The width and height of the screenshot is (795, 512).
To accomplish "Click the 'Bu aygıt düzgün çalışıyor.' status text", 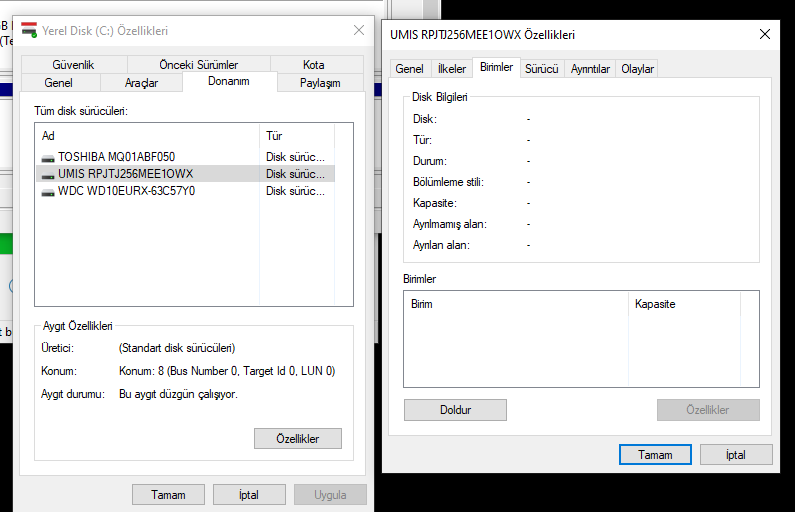I will (x=178, y=394).
